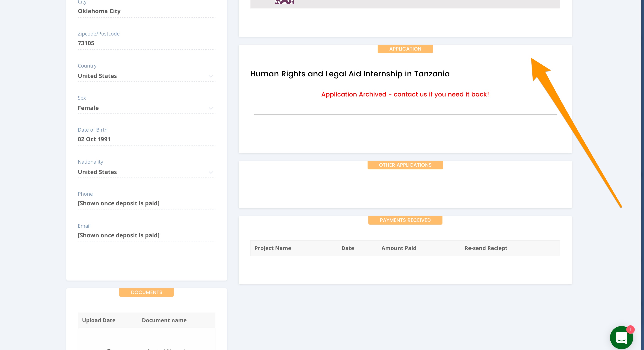Click the APPLICATION section label
Screen dimensions: 644x350
click(405, 49)
